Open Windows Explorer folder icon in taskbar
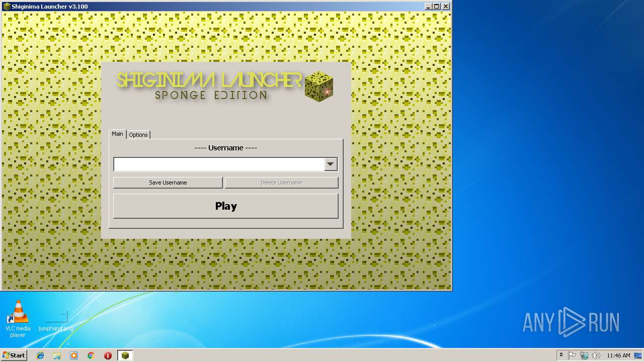 (57, 355)
